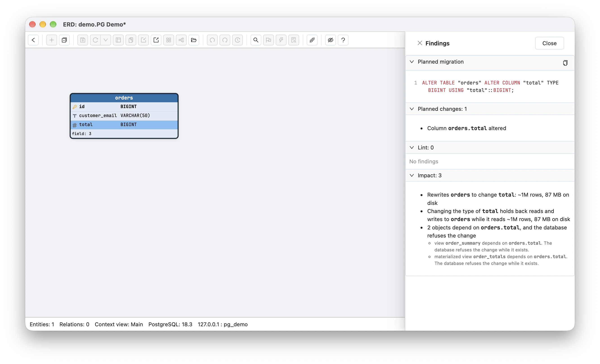Click the auto-layout hierarchy icon
Screen dimensions: 600x364
(x=181, y=40)
